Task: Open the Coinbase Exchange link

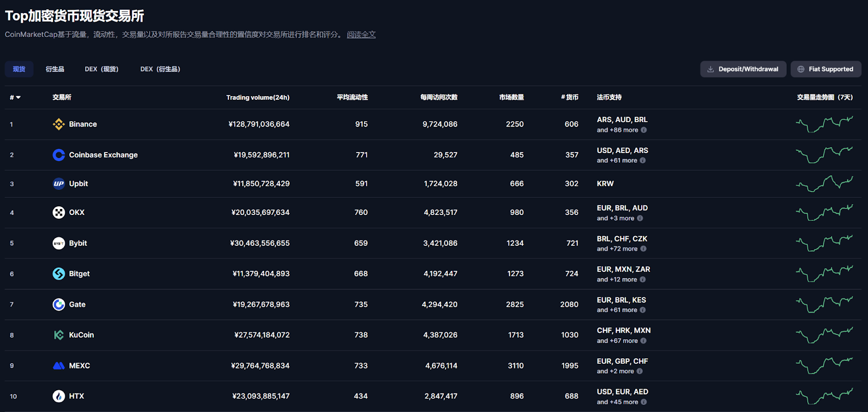Action: 103,155
